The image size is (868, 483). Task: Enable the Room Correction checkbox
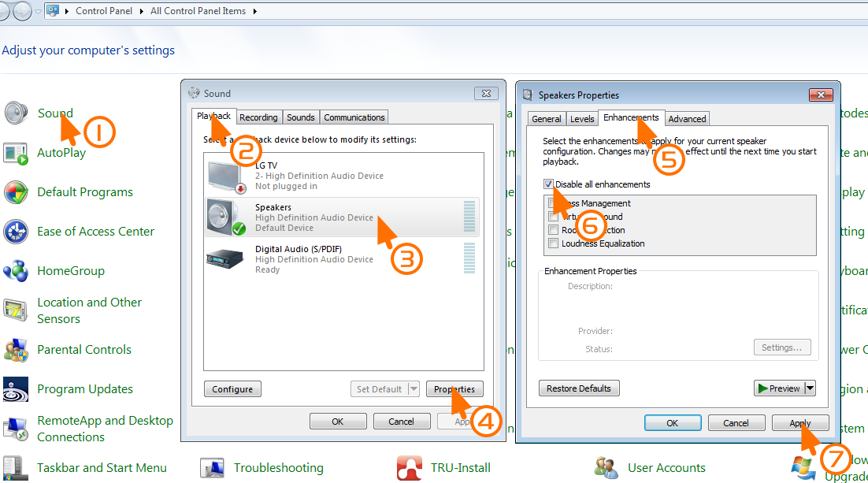click(x=553, y=230)
